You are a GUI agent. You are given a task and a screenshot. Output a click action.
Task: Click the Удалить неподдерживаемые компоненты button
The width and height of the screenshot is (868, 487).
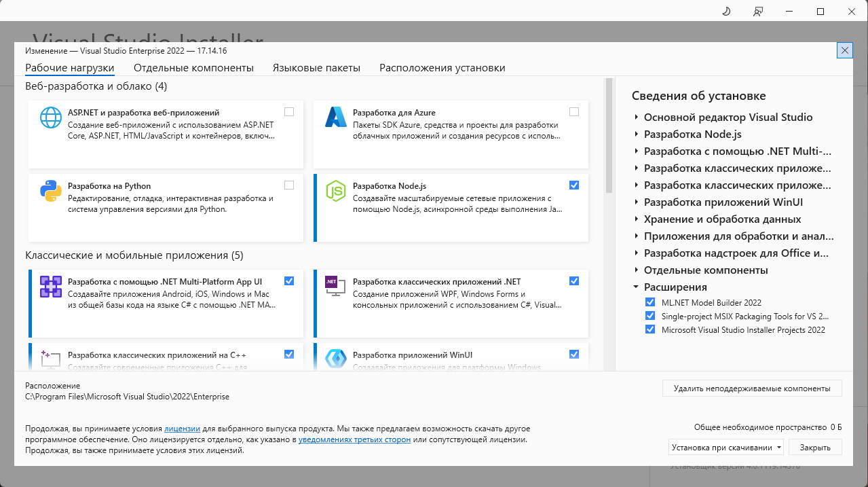tap(751, 389)
